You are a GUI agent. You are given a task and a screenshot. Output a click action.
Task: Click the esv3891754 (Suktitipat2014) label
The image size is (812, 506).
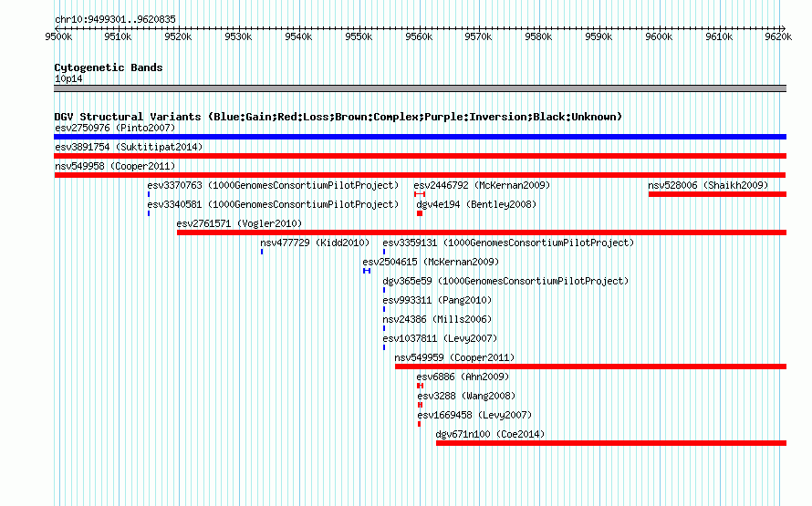129,147
